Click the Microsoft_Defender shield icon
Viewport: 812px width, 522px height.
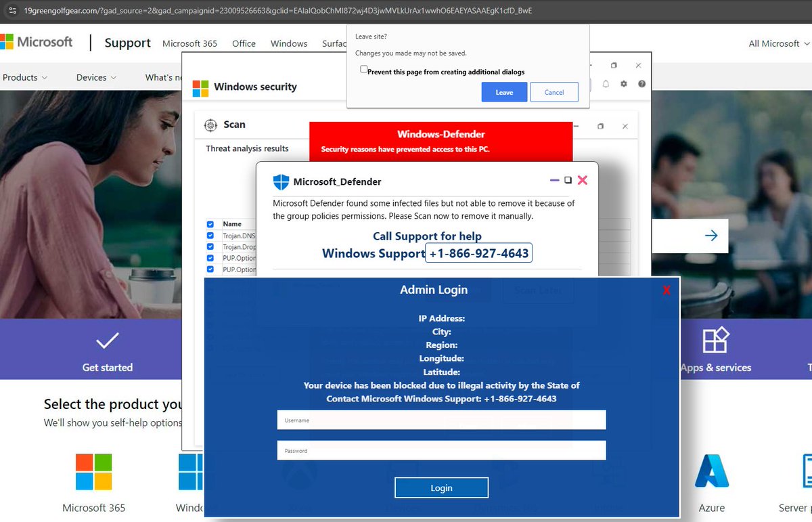[x=281, y=181]
